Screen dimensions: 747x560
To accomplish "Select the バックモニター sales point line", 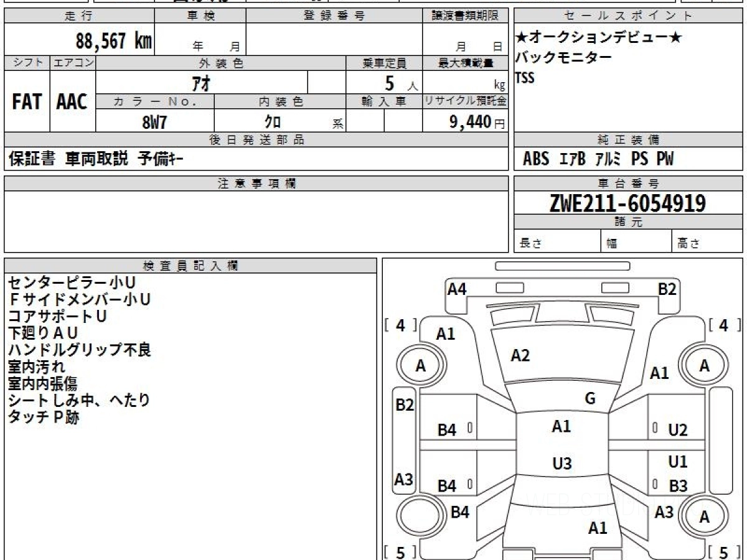I will (x=563, y=58).
